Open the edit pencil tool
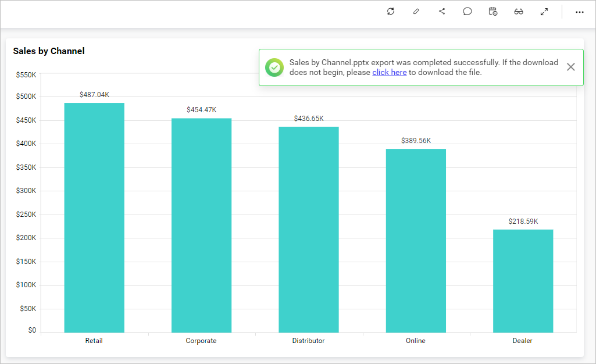The height and width of the screenshot is (364, 596). tap(416, 11)
